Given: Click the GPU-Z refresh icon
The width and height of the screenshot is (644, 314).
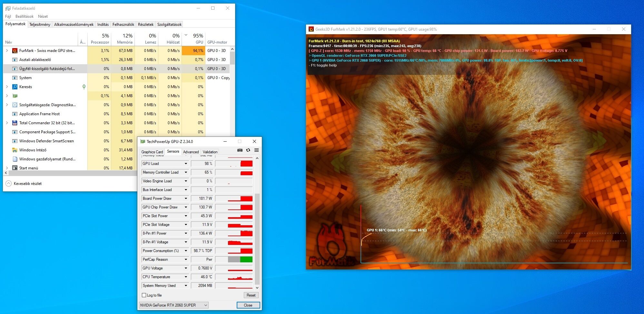Looking at the screenshot, I should [x=248, y=150].
